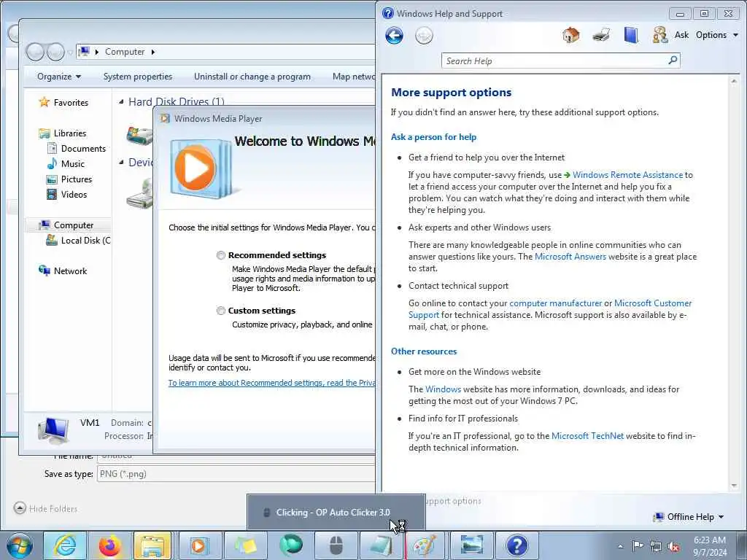Click the muted volume tray icon
Image resolution: width=747 pixels, height=560 pixels.
(673, 546)
